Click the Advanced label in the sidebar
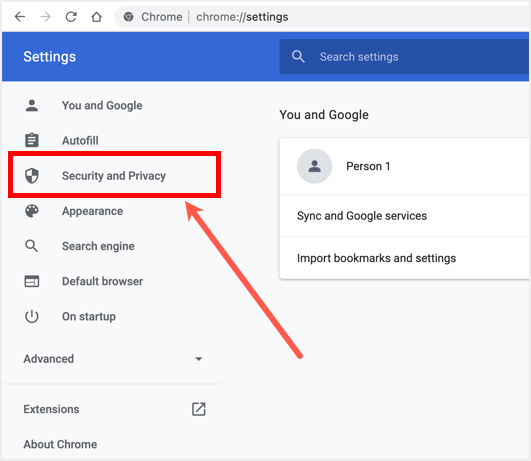Screen dimensions: 531x461 (x=49, y=359)
